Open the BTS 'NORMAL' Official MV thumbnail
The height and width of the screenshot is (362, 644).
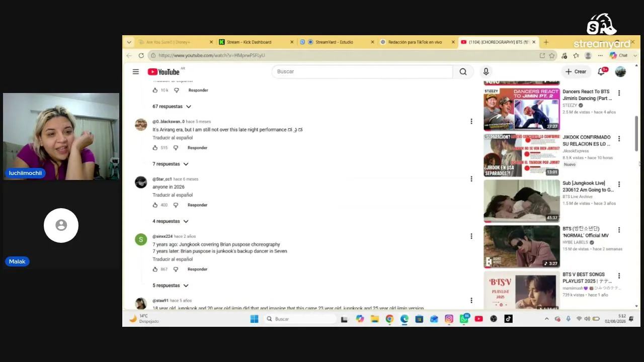[521, 246]
